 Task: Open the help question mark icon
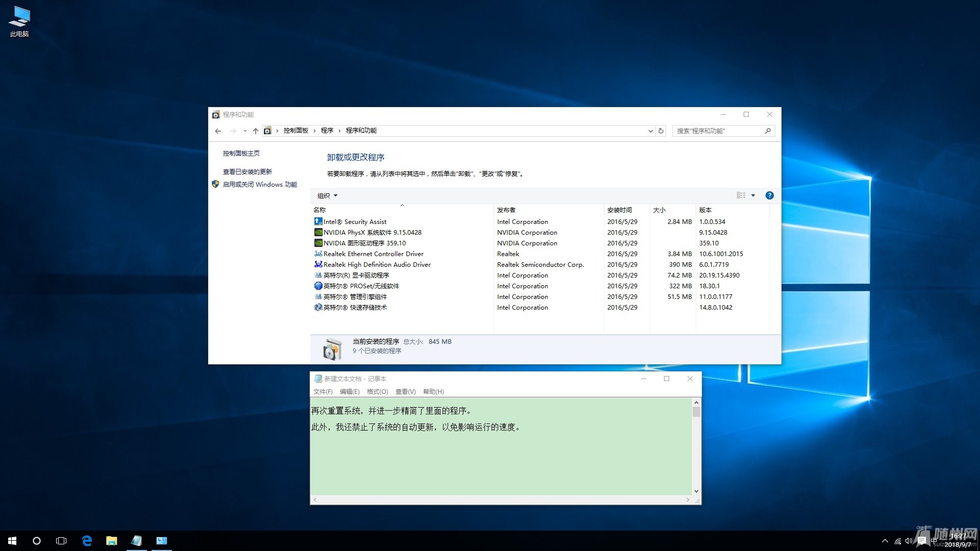(770, 195)
